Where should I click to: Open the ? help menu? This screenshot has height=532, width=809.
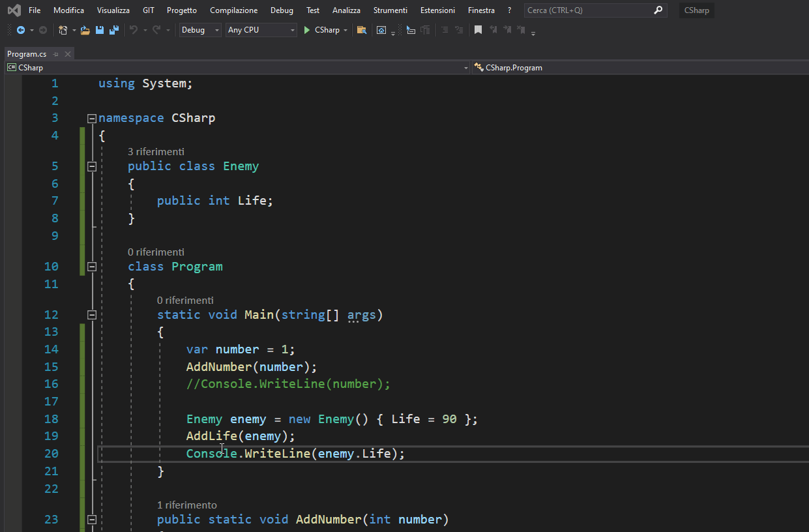pyautogui.click(x=510, y=10)
